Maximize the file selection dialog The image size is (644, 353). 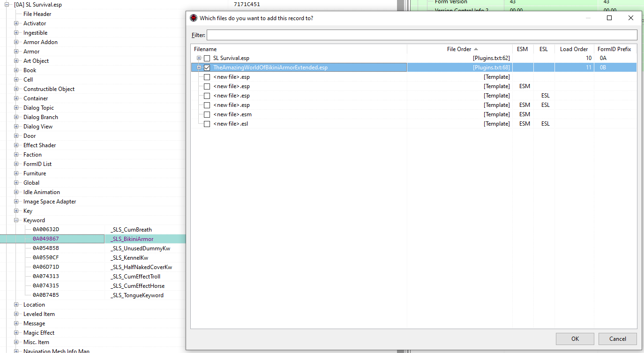[x=609, y=18]
